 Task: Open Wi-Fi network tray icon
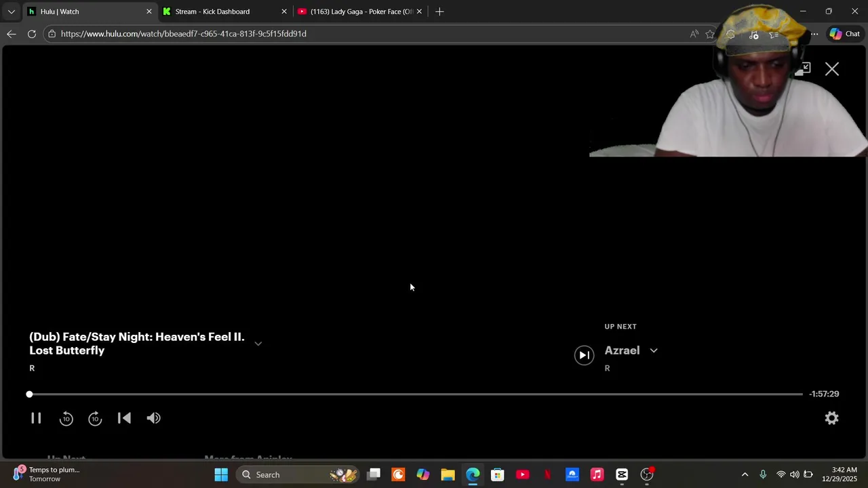tap(781, 474)
